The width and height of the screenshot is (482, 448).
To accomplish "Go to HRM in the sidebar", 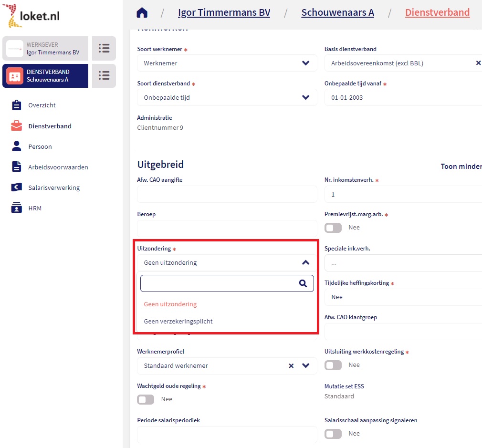I will pyautogui.click(x=35, y=208).
